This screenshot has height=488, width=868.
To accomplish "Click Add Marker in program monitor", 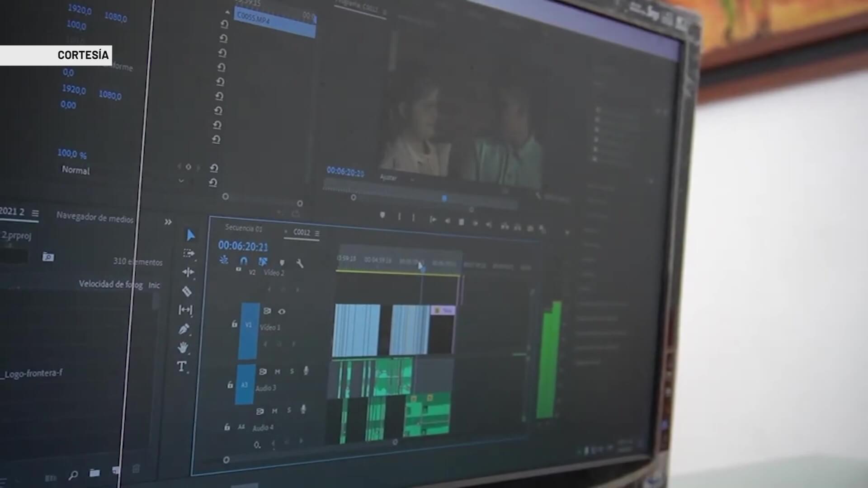I will [x=382, y=215].
